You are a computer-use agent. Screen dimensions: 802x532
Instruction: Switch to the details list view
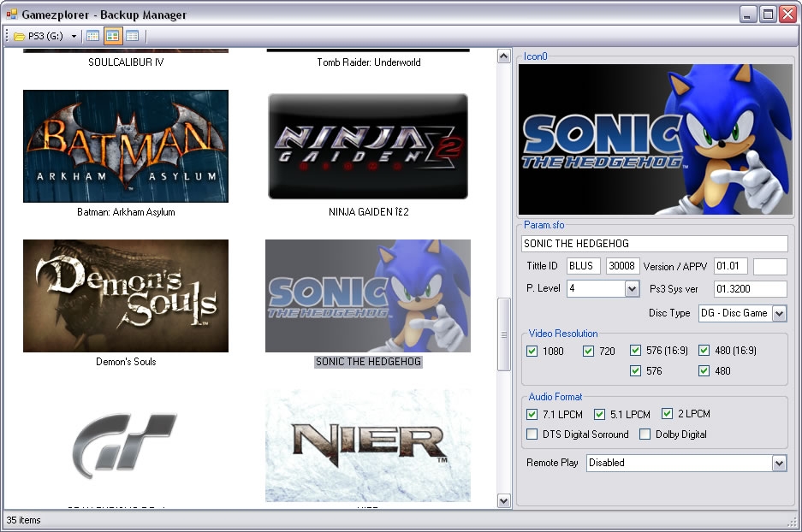click(x=132, y=36)
